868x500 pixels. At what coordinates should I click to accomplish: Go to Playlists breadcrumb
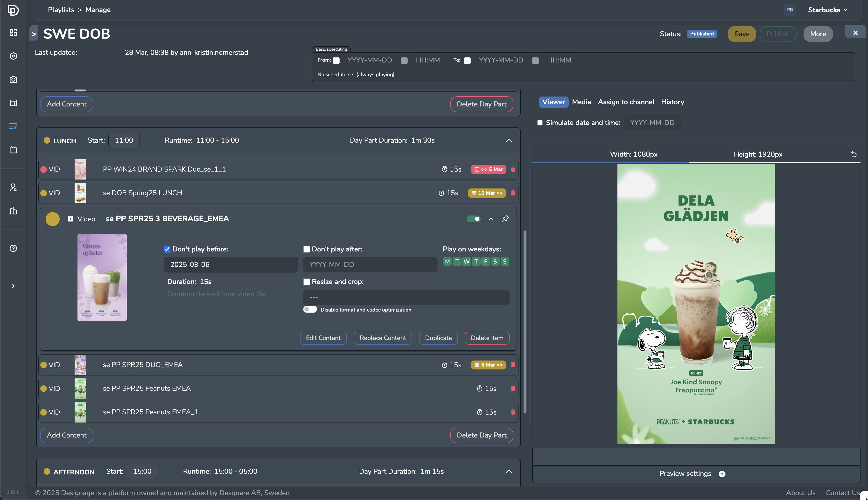pyautogui.click(x=61, y=10)
